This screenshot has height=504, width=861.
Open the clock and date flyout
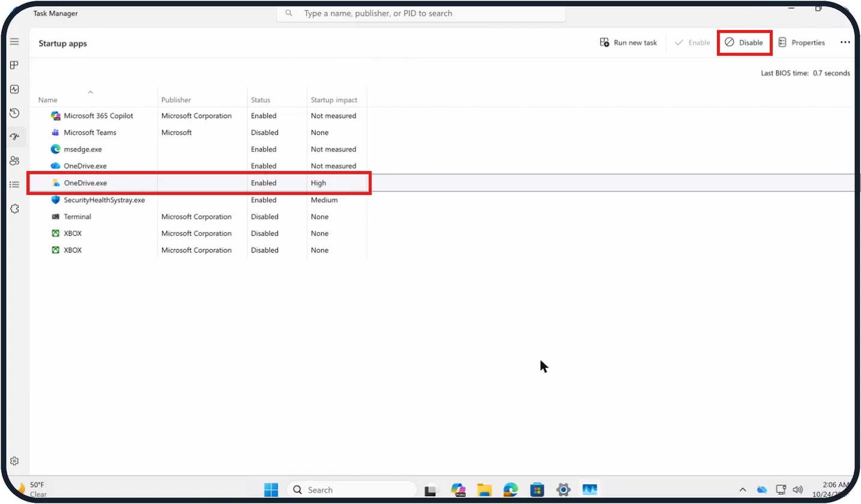(x=831, y=489)
